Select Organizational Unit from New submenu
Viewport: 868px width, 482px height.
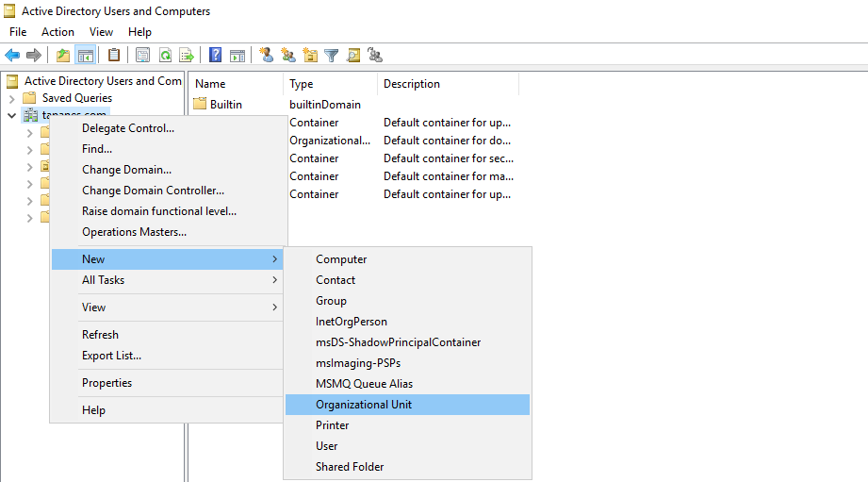(364, 405)
